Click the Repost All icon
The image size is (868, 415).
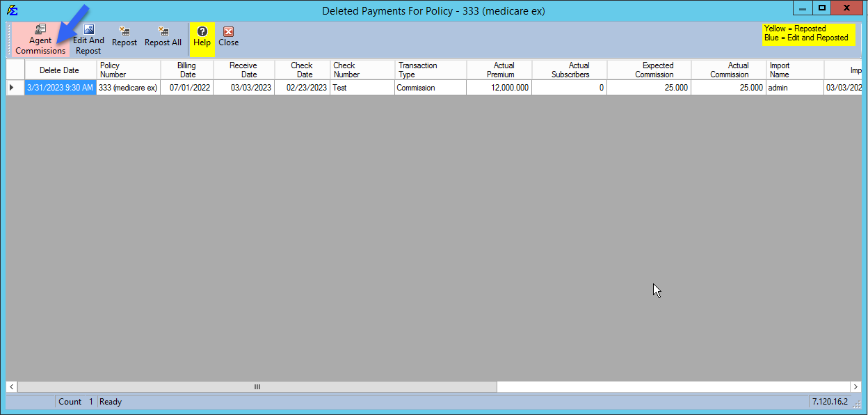(163, 38)
